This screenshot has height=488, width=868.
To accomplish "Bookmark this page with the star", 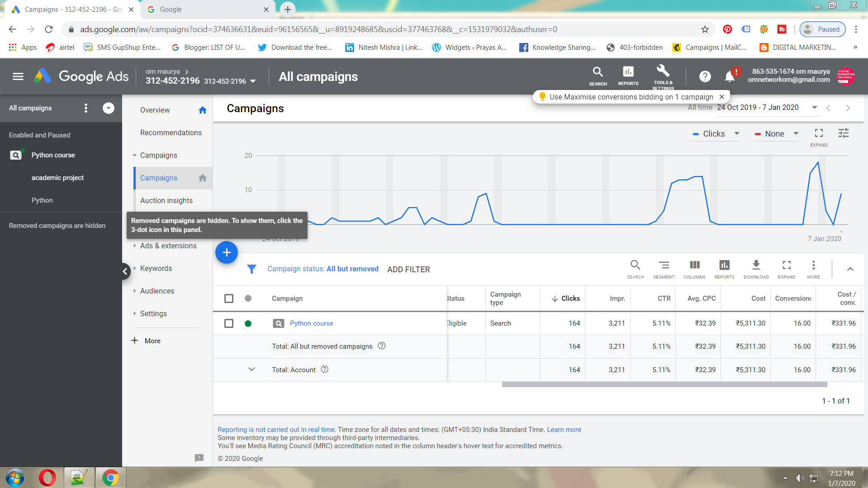I will coord(705,29).
